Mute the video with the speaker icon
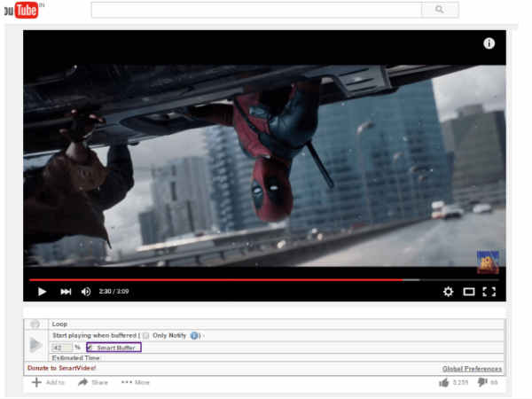This screenshot has width=532, height=399. (x=86, y=292)
